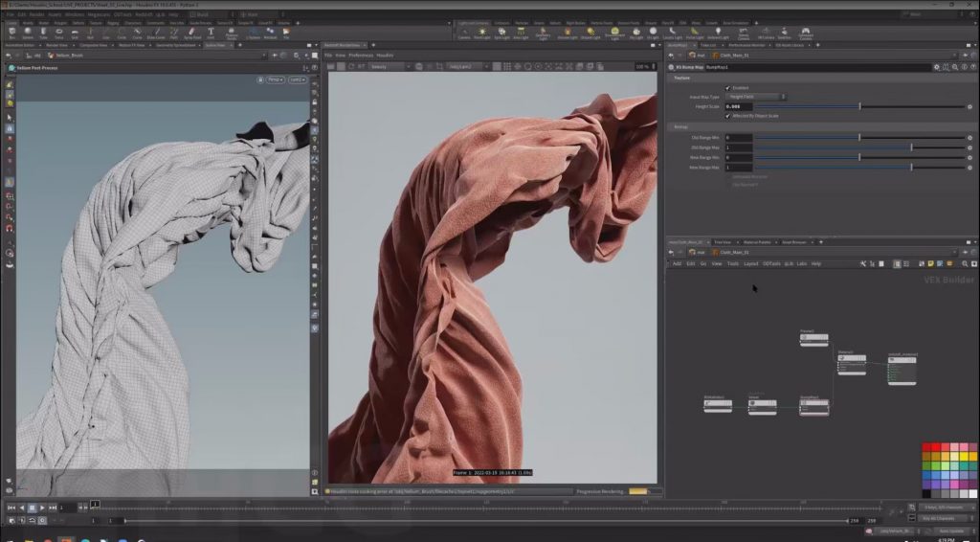
Task: Toggle the Enabled checkbox
Action: click(x=727, y=88)
